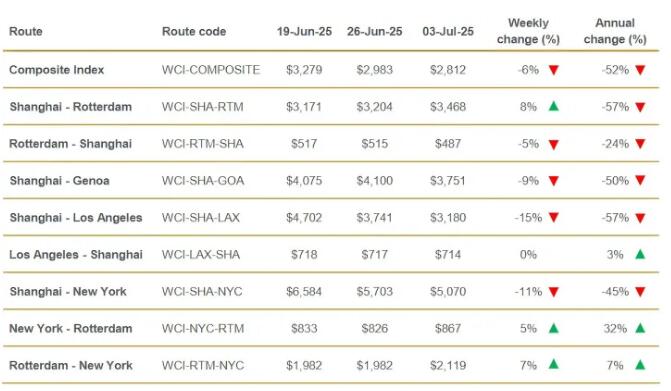The image size is (671, 391).
Task: Click the 03-Jul-25 column header
Action: tap(448, 32)
